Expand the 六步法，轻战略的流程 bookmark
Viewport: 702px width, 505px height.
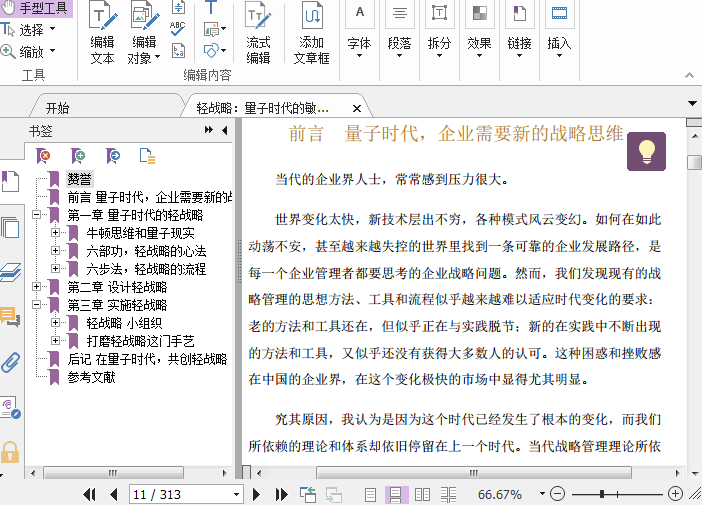[56, 269]
